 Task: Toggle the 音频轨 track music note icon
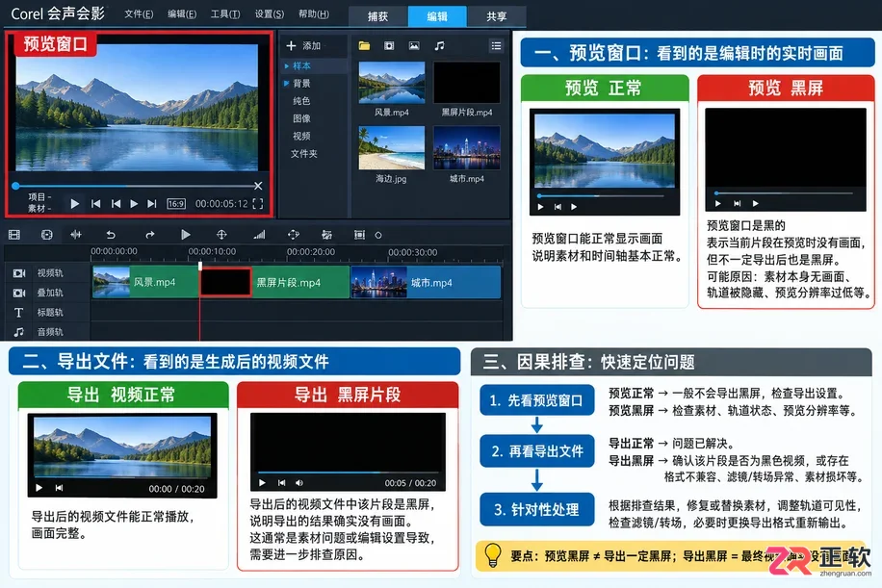18,332
